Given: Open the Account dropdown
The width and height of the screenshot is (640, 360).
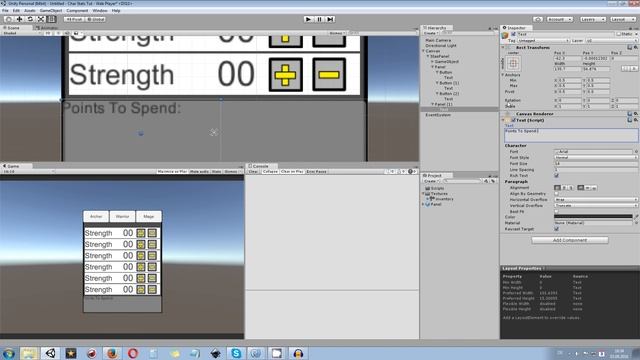Looking at the screenshot, I should (560, 19).
